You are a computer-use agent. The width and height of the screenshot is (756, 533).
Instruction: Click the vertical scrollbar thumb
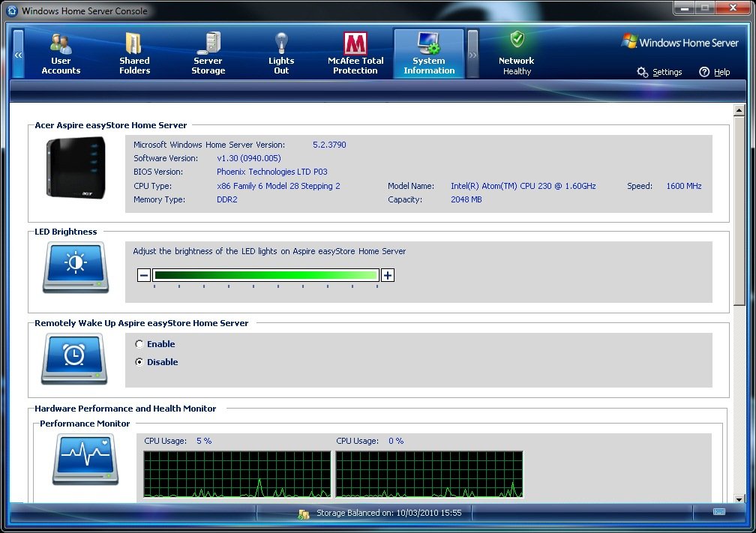pos(739,211)
